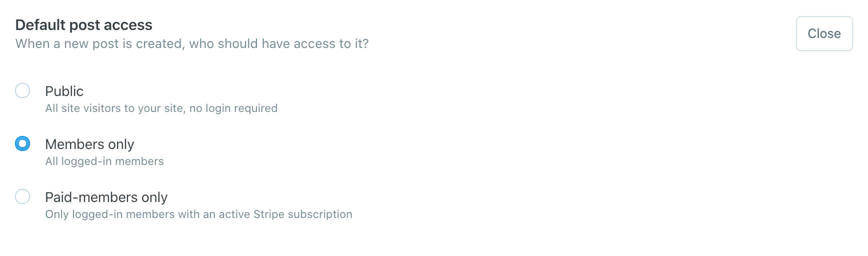This screenshot has height=256, width=868.
Task: Select the Paid-members only radio button
Action: pyautogui.click(x=22, y=196)
